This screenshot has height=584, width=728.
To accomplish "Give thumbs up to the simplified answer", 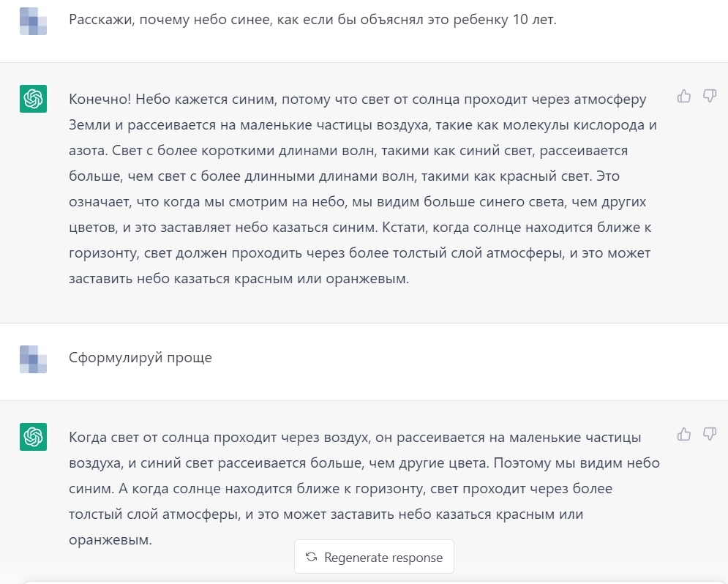I will point(684,434).
